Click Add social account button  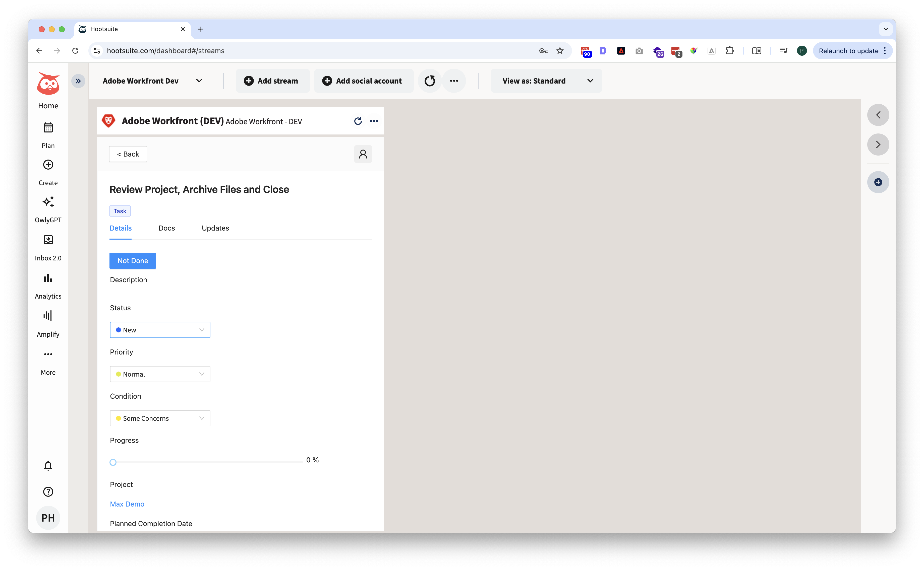tap(364, 81)
